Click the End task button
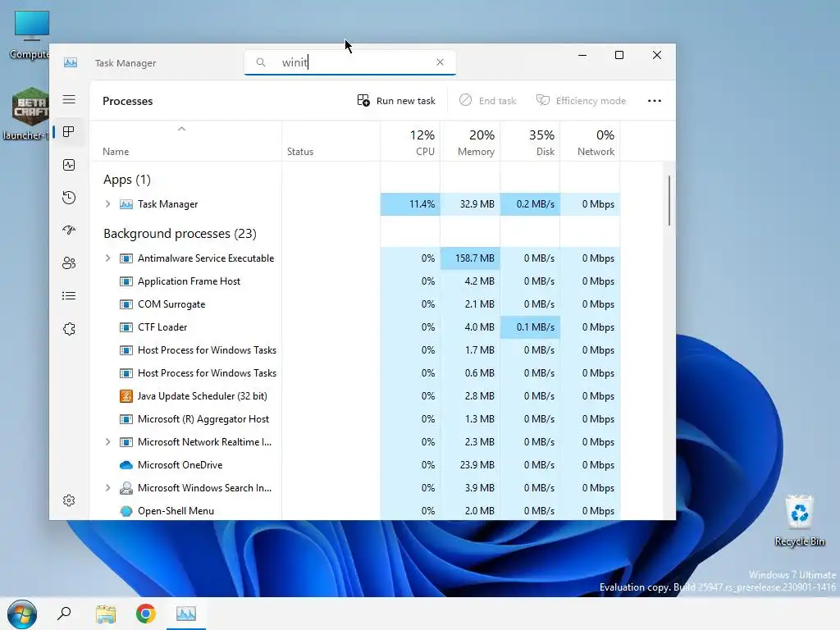The image size is (840, 630). [x=488, y=101]
